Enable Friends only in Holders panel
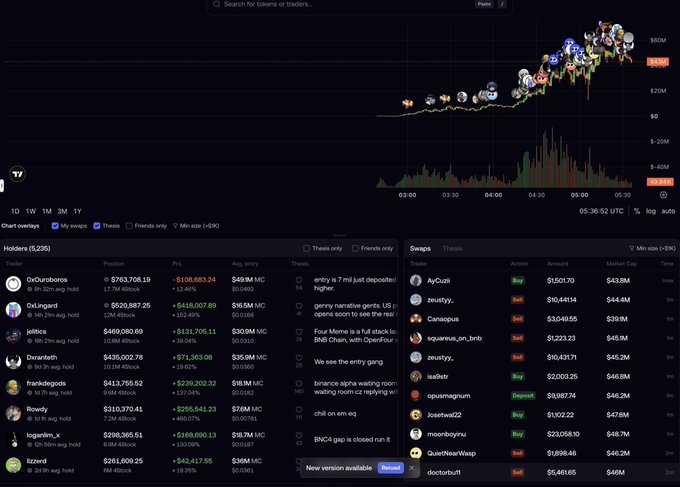The image size is (680, 487). [355, 248]
